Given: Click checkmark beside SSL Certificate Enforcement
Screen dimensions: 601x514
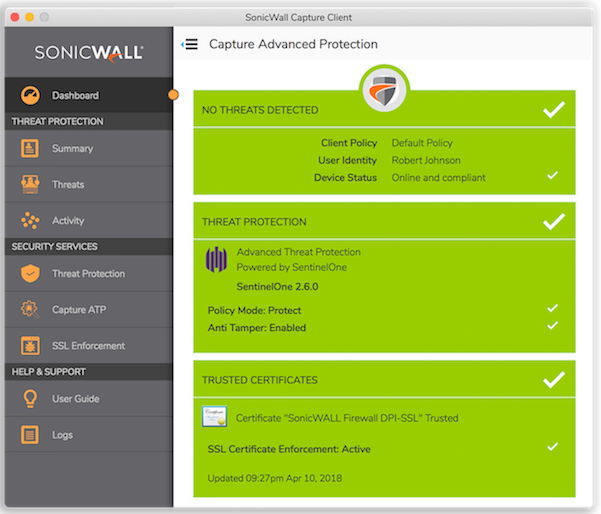Looking at the screenshot, I should point(552,447).
